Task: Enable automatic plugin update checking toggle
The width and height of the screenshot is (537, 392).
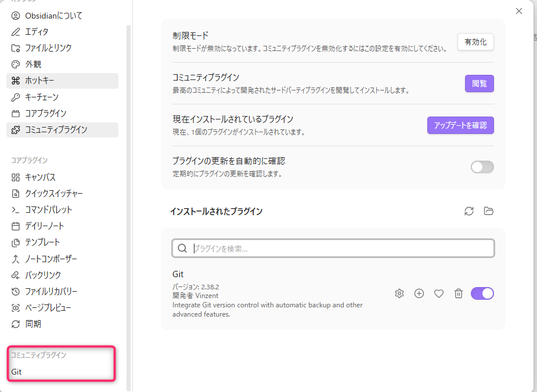Action: 482,167
